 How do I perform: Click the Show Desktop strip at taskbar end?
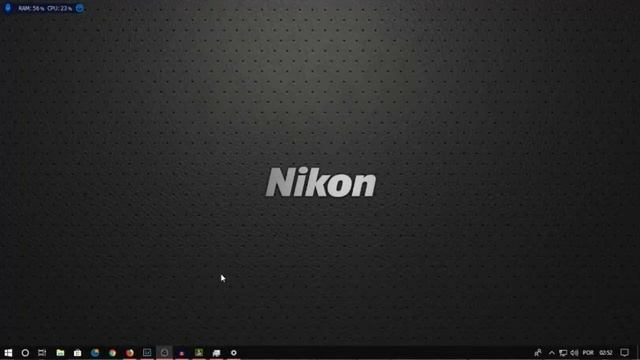click(638, 353)
